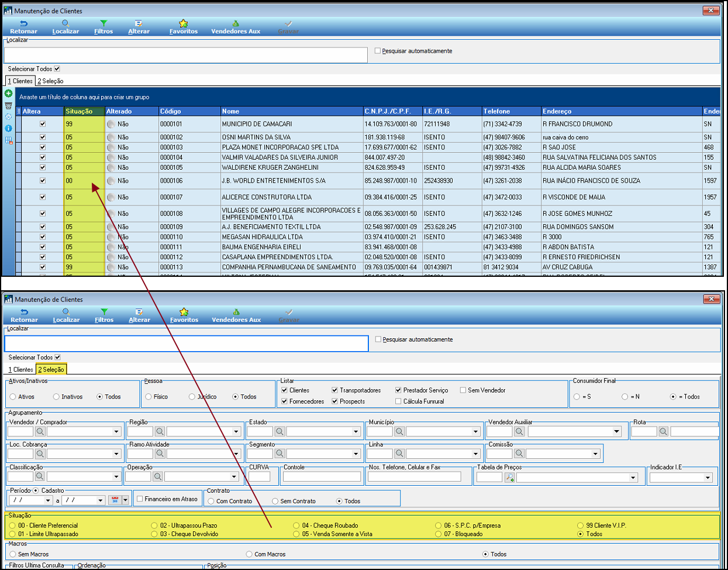Click Localizar search field in top window
The height and width of the screenshot is (570, 728).
click(185, 54)
